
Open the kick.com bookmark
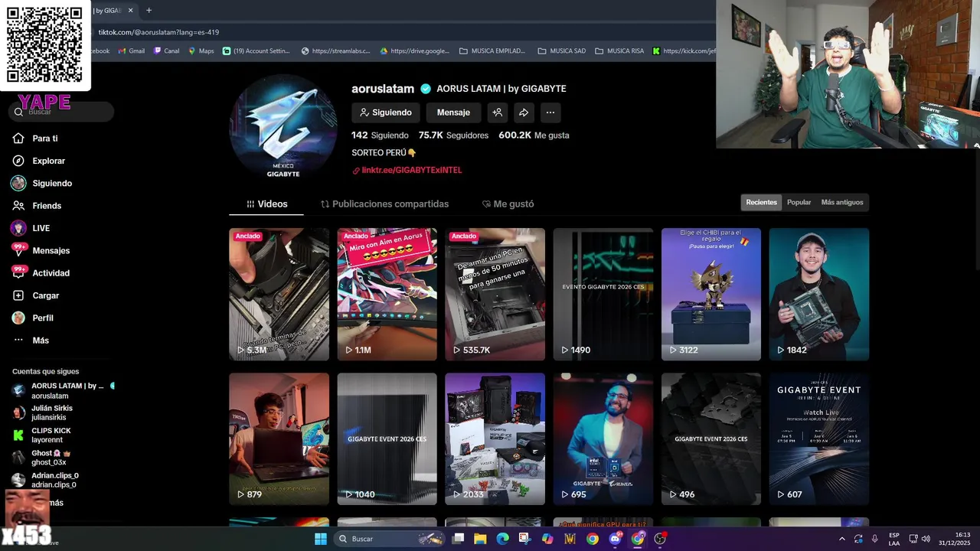click(x=684, y=51)
